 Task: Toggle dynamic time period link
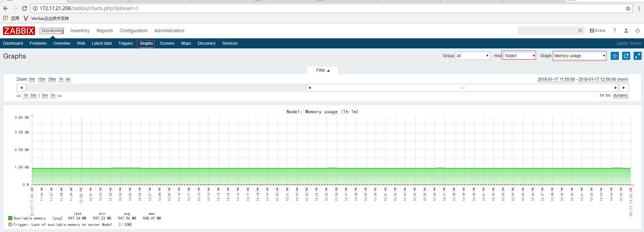click(x=620, y=95)
